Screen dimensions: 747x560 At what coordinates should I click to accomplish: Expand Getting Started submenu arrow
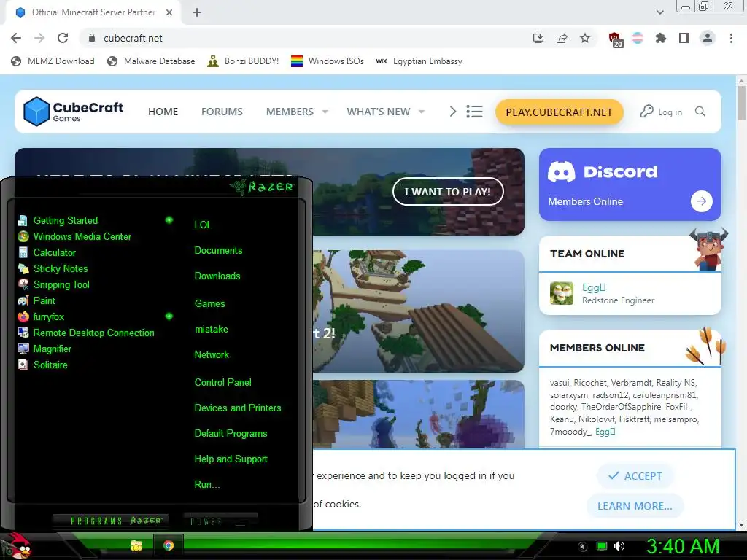(169, 220)
